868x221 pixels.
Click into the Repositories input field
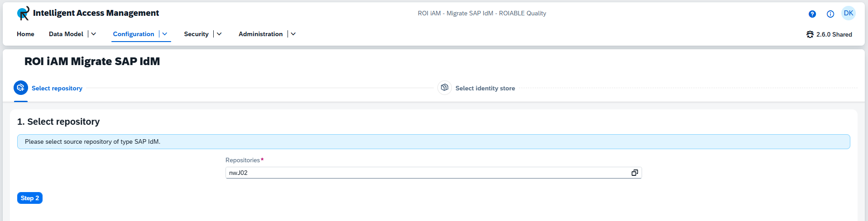tap(434, 173)
